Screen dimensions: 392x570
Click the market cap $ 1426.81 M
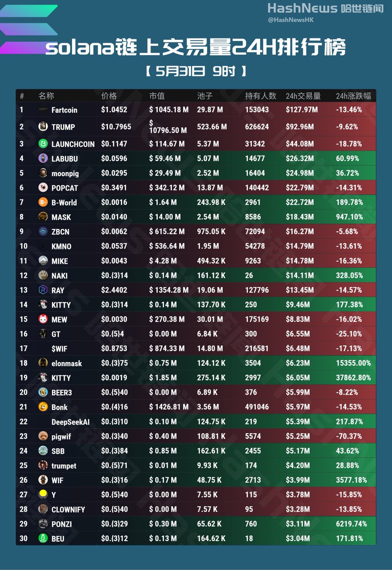click(x=169, y=407)
